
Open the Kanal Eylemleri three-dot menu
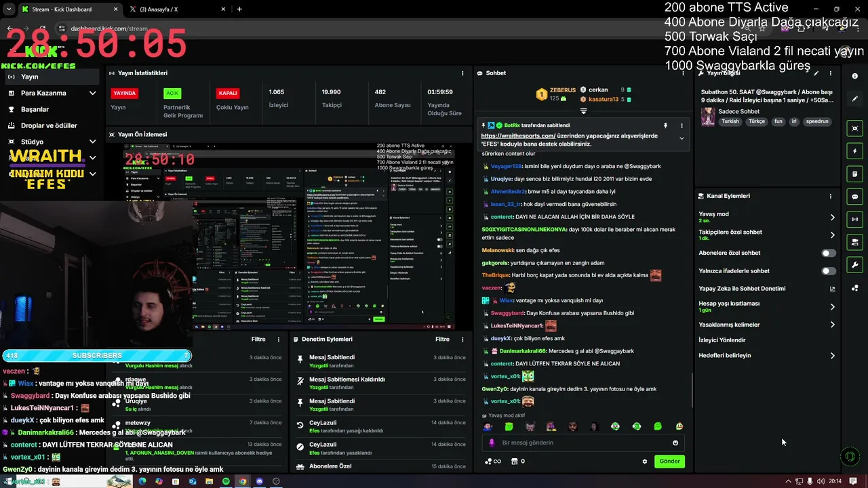[830, 196]
